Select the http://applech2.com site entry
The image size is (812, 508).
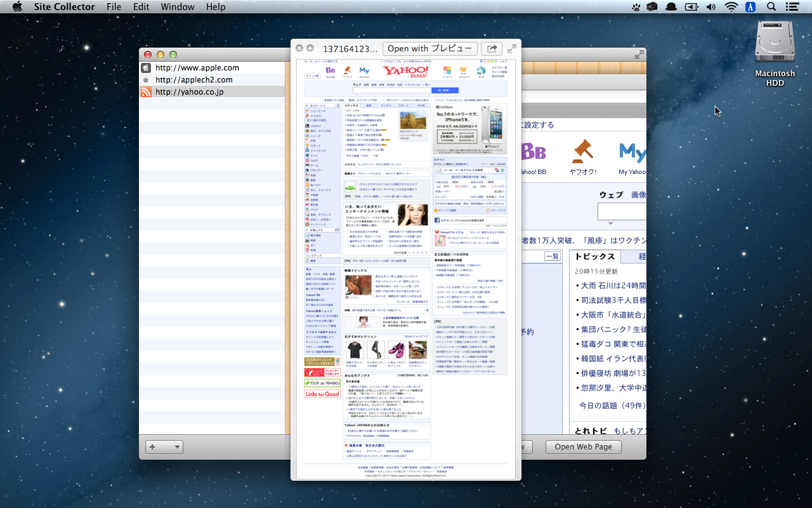pyautogui.click(x=193, y=80)
